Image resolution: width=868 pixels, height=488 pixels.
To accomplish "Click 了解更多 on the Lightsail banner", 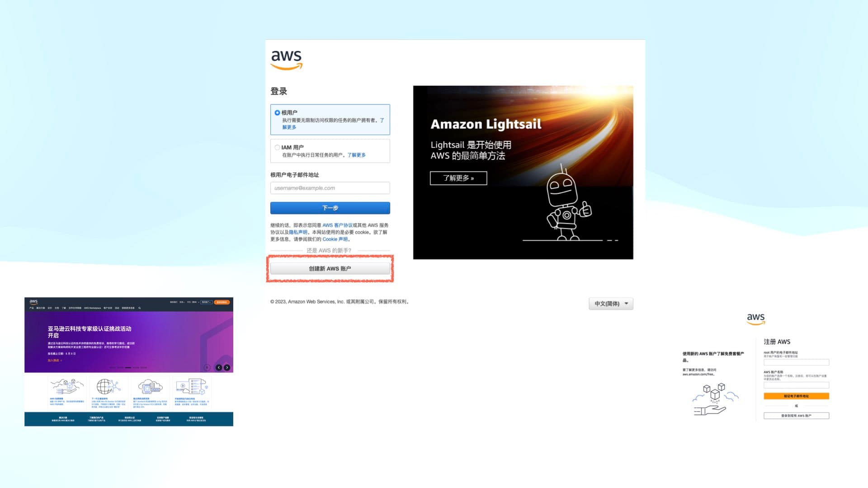I will click(x=458, y=178).
